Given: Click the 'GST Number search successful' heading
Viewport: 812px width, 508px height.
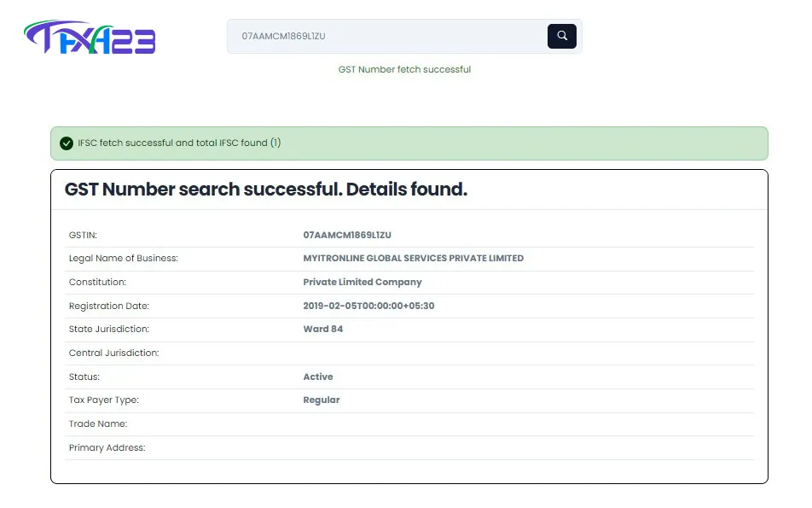Looking at the screenshot, I should (x=265, y=190).
